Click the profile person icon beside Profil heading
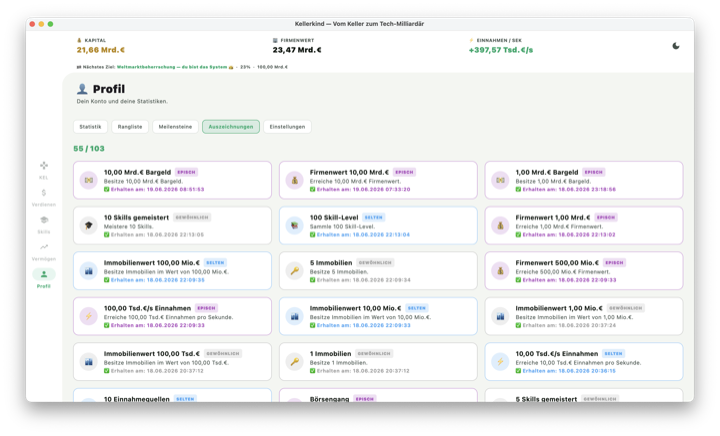 (82, 89)
